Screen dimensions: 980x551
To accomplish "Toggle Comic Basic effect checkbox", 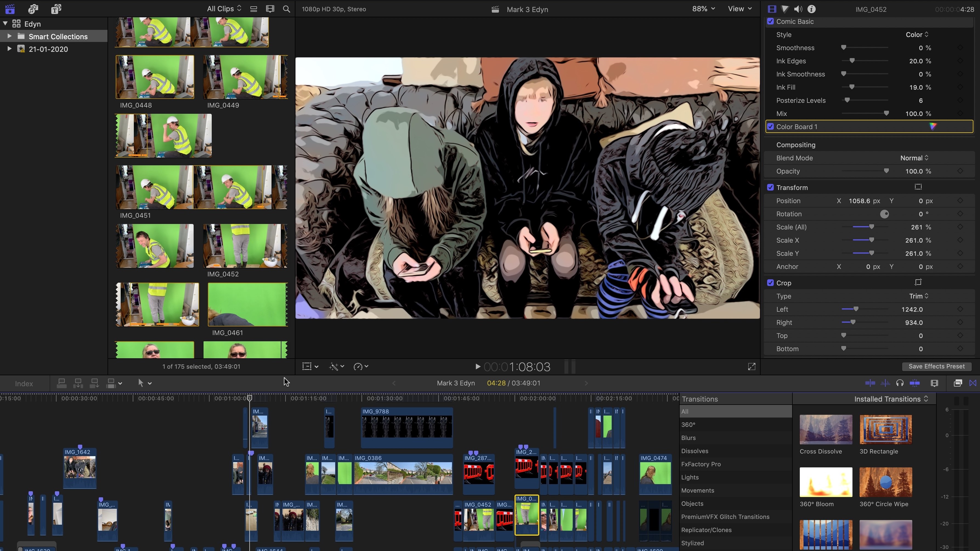I will tap(770, 22).
